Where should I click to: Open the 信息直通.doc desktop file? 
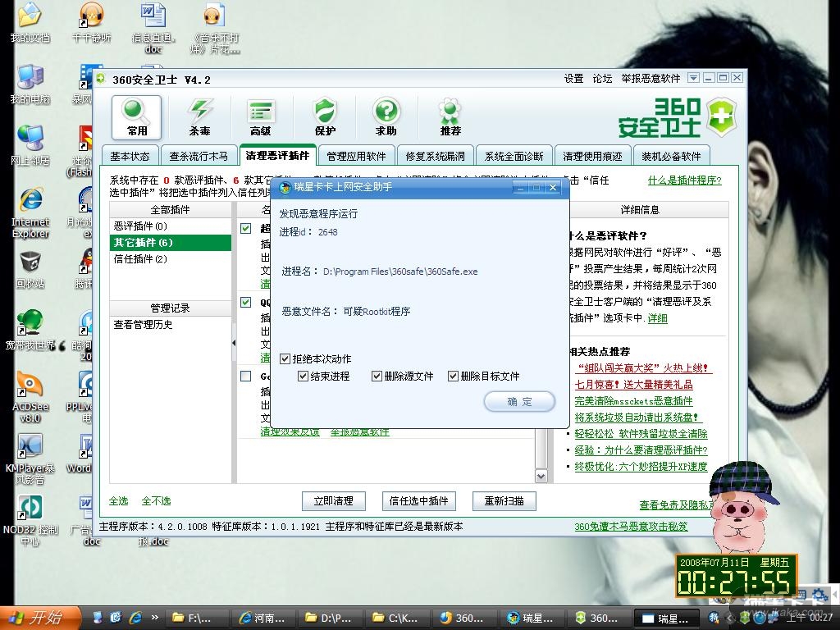point(153,28)
